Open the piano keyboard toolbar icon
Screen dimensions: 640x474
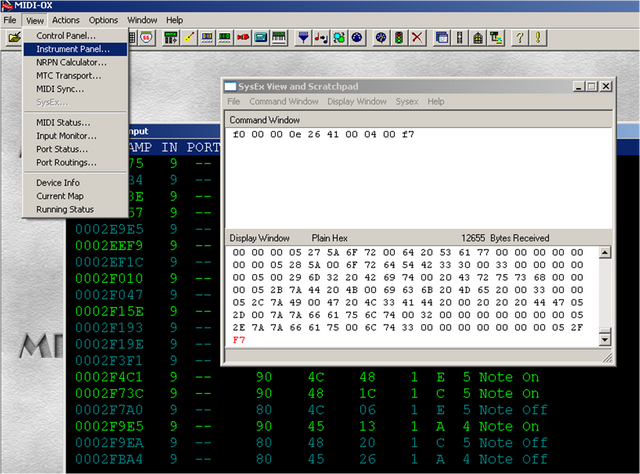279,38
